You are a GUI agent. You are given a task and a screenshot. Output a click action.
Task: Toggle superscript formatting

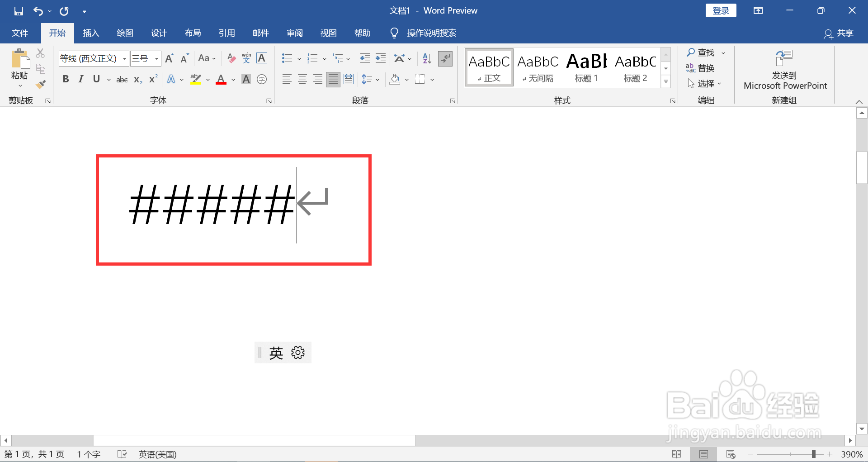(x=153, y=79)
